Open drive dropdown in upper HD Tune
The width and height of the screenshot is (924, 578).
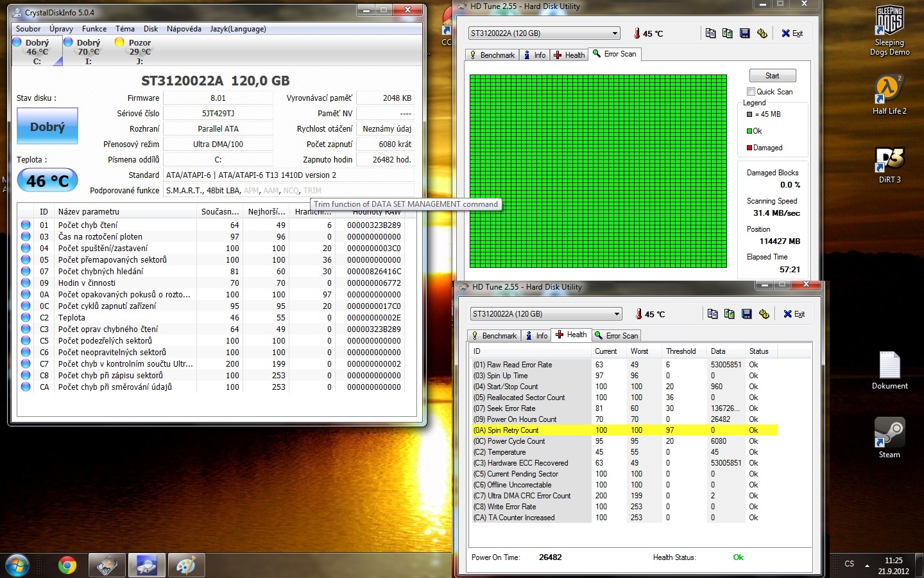point(615,33)
